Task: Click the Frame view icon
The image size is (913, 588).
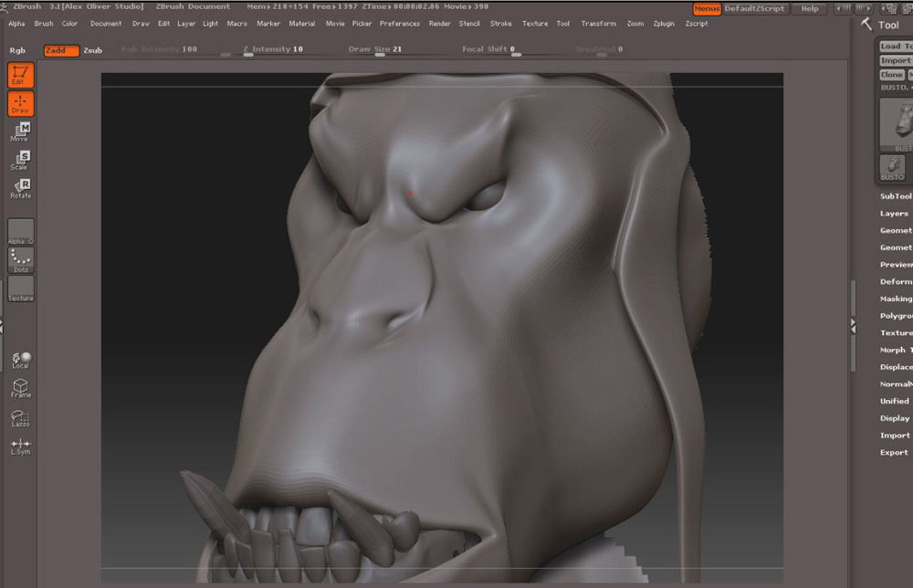Action: pyautogui.click(x=20, y=388)
